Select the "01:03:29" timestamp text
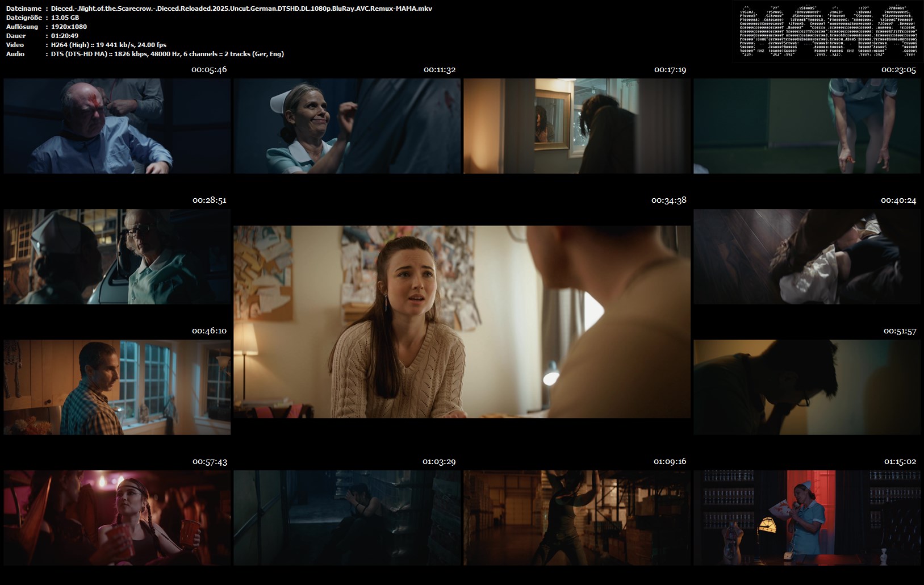924x585 pixels. point(439,462)
